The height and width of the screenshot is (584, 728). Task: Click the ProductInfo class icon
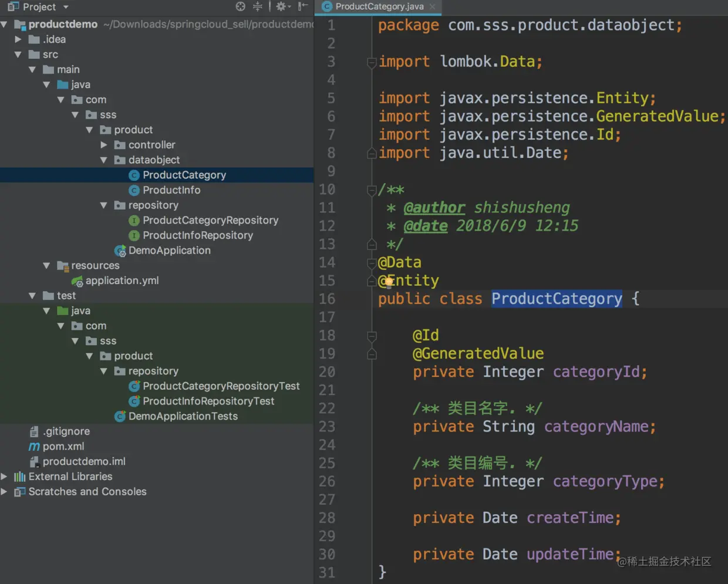coord(134,190)
